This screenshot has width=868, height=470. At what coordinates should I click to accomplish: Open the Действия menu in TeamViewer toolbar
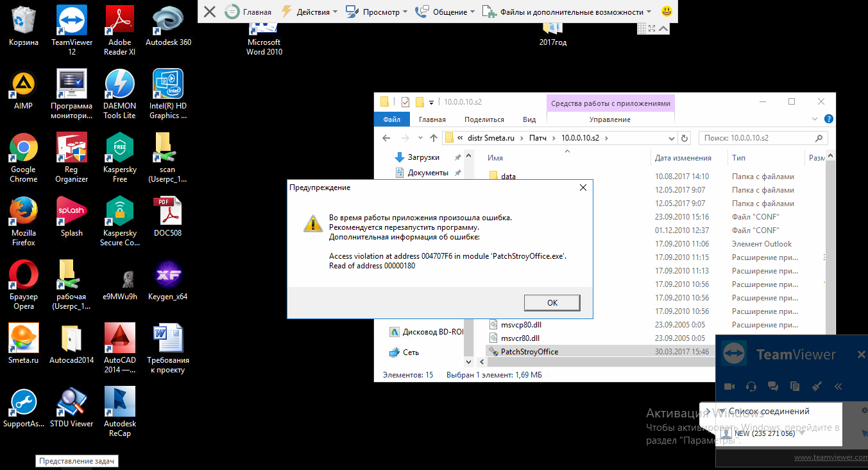click(x=309, y=12)
